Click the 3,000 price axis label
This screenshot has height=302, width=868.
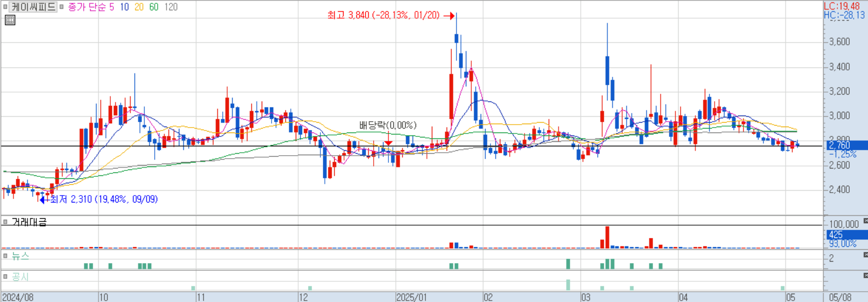click(x=839, y=116)
